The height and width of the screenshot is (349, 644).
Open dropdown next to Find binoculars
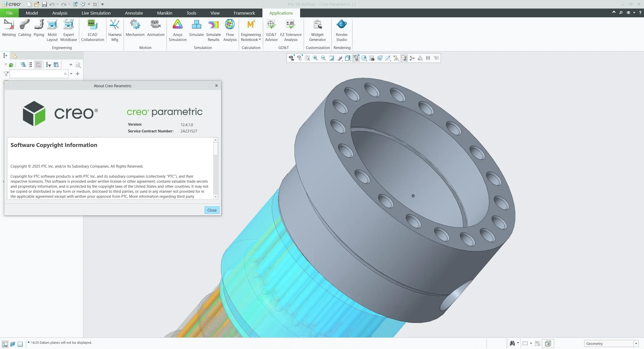(x=518, y=343)
